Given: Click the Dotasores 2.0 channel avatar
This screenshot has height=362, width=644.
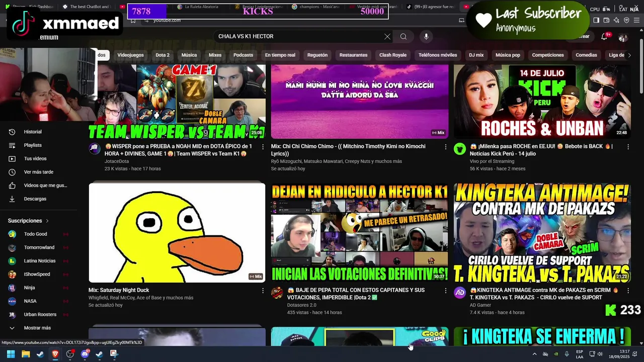Looking at the screenshot, I should point(277,293).
